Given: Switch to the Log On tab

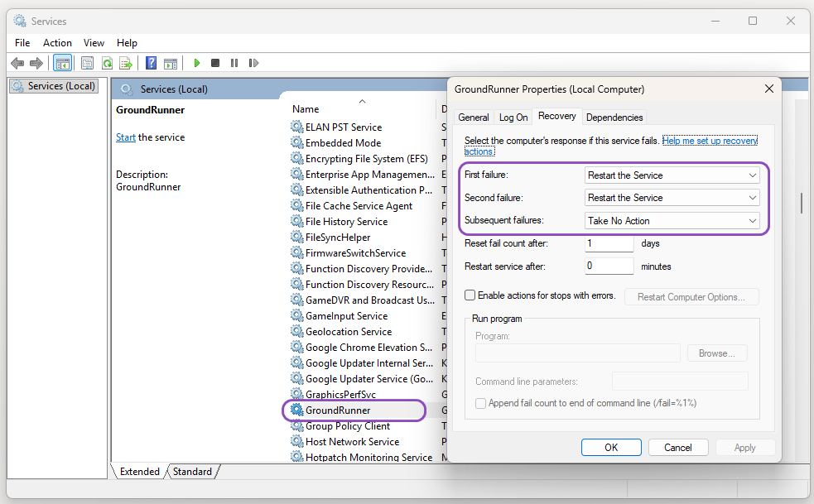Looking at the screenshot, I should 513,118.
